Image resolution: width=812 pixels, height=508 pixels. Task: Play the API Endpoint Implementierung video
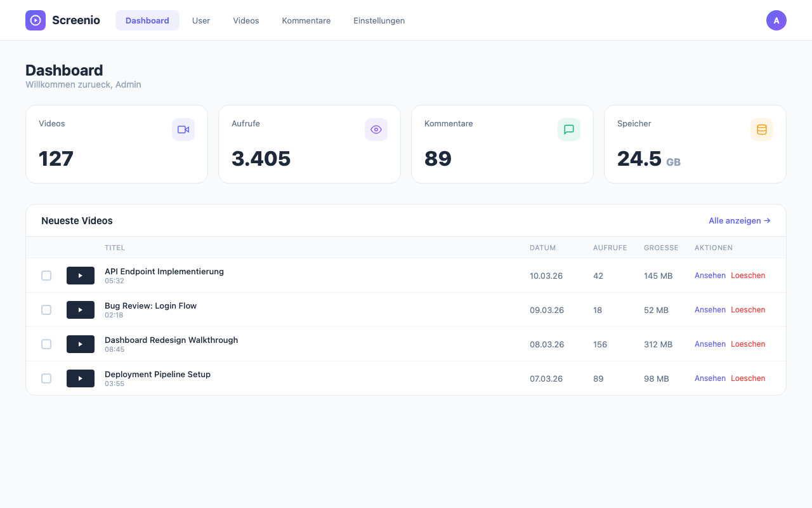click(81, 276)
